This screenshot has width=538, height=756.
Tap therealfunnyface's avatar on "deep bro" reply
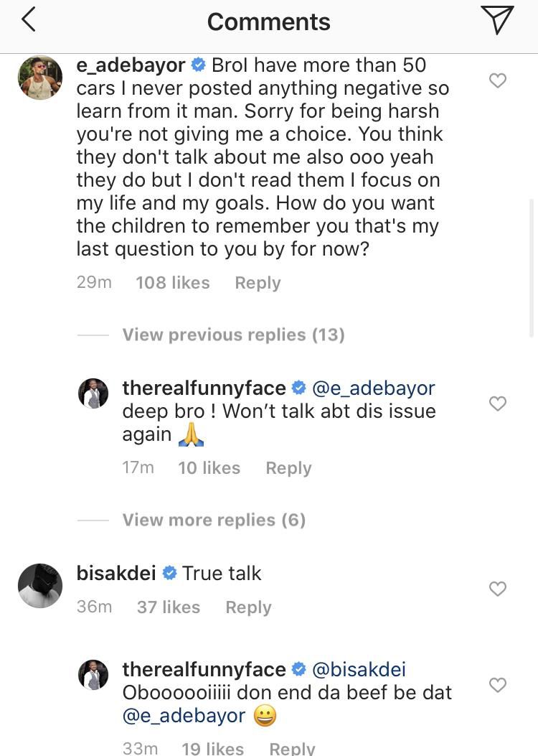[93, 393]
